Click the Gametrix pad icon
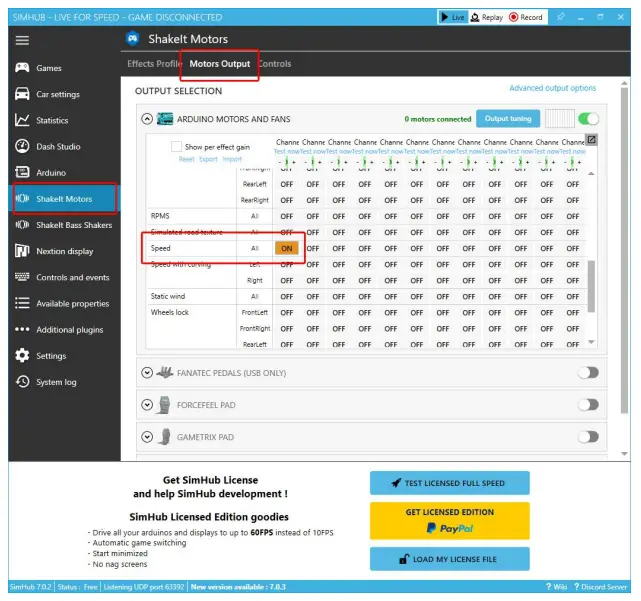The height and width of the screenshot is (601, 641). [x=165, y=437]
